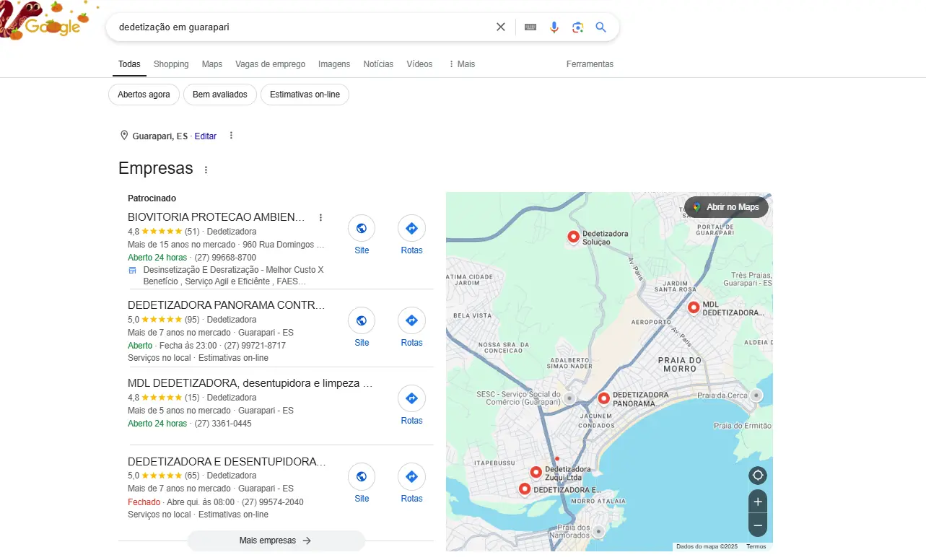Click Abrir no Maps button
Viewport: 926px width, 560px height.
click(x=726, y=207)
